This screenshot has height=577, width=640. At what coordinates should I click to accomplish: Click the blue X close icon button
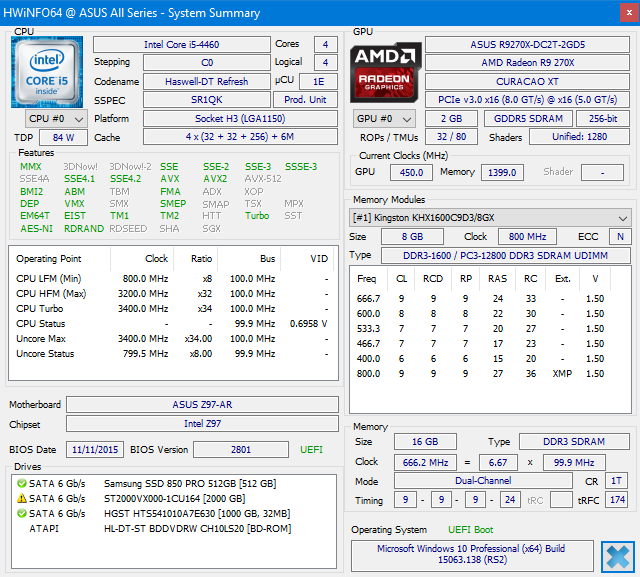618,557
